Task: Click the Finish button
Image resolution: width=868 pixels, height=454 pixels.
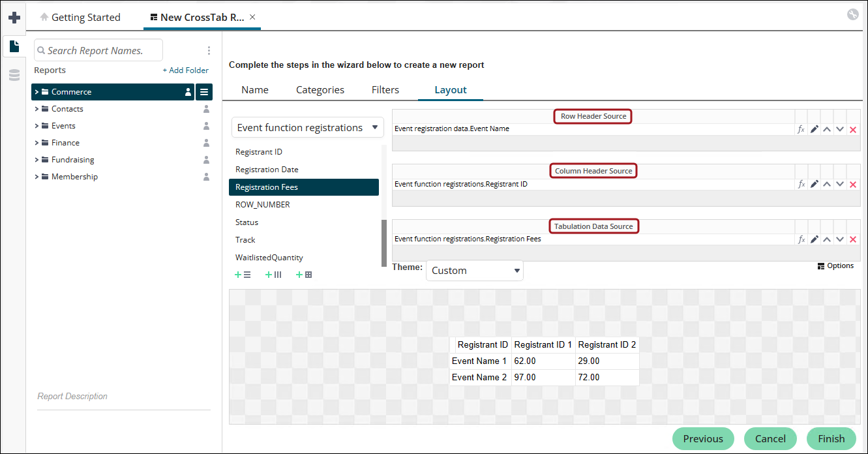Action: tap(831, 439)
